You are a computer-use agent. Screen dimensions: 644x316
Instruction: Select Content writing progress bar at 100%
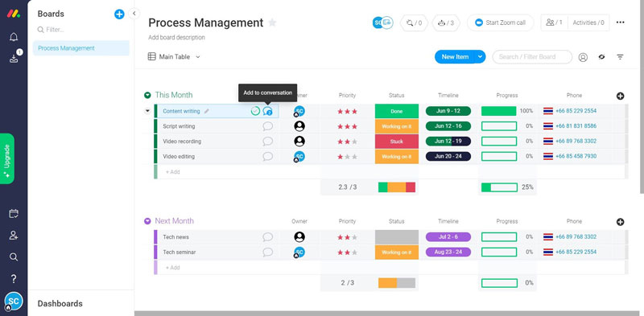(x=498, y=111)
